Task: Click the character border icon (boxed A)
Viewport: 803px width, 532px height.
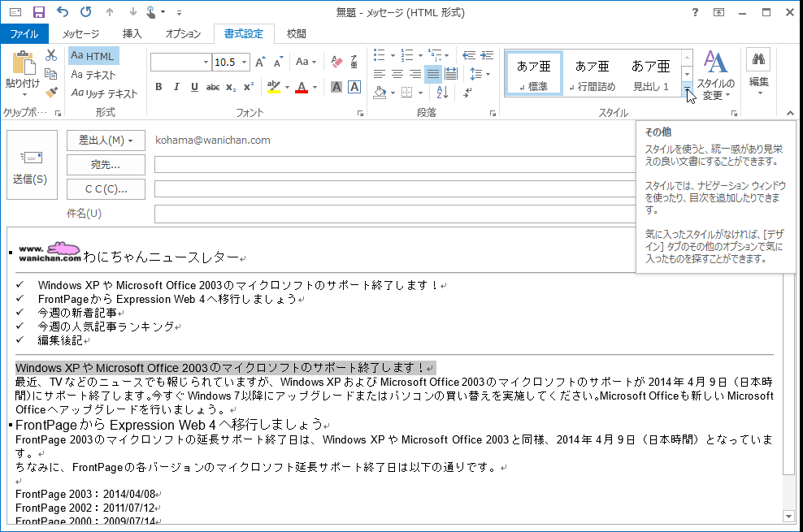Action: click(354, 87)
